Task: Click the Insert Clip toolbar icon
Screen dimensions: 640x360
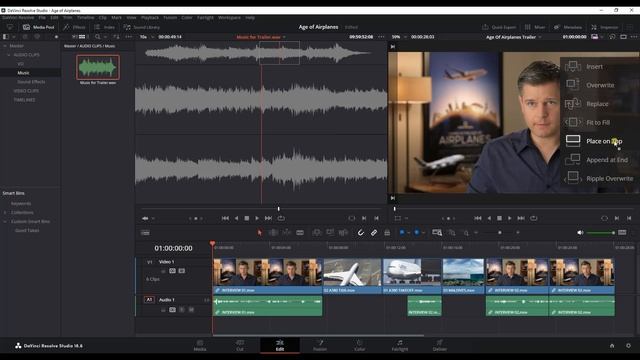Action: click(x=317, y=233)
